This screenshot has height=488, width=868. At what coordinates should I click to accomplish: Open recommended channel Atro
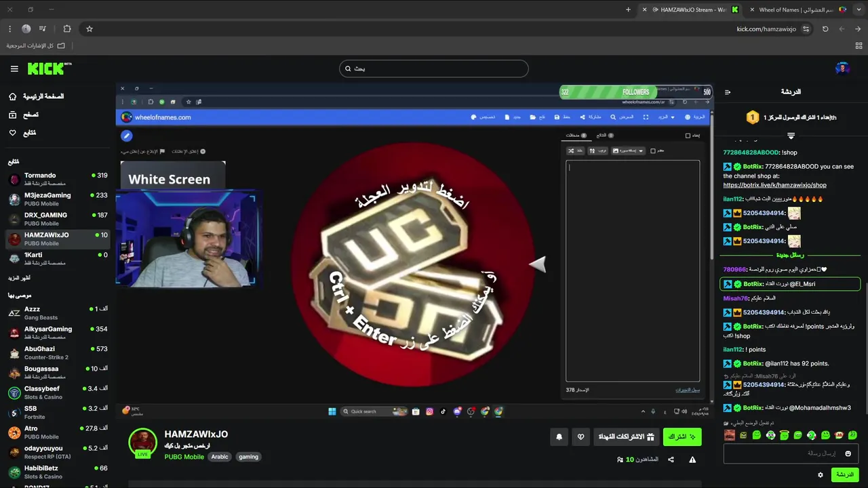click(x=57, y=432)
